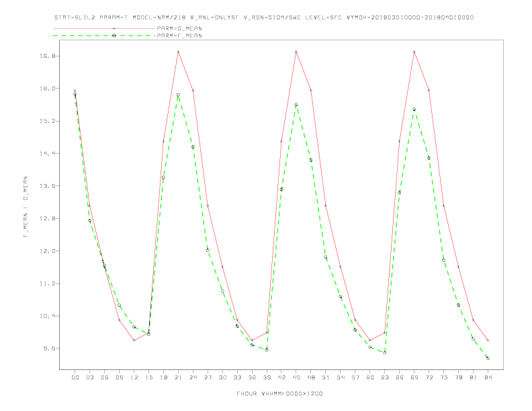This screenshot has width=532, height=411.
Task: Click the 72 x-axis hour label
Action: (x=429, y=377)
